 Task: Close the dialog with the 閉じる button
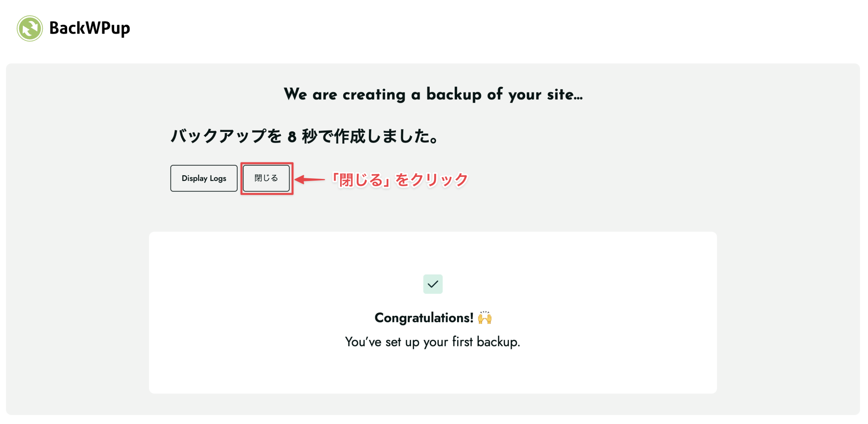coord(266,178)
